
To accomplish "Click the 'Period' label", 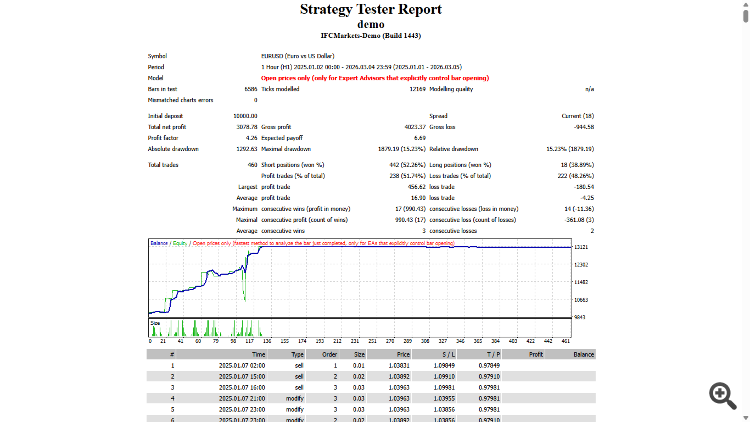I will [x=156, y=67].
